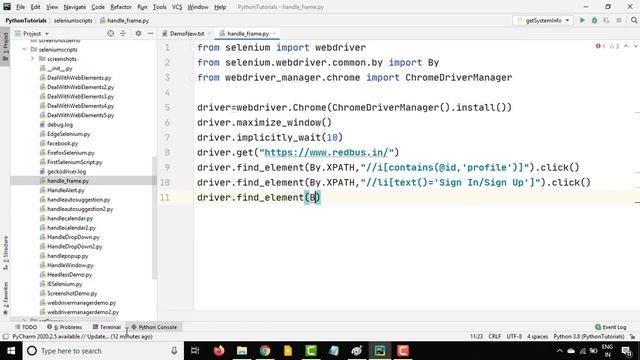Open the TODO tool window
This screenshot has height=360, width=640.
(26, 327)
